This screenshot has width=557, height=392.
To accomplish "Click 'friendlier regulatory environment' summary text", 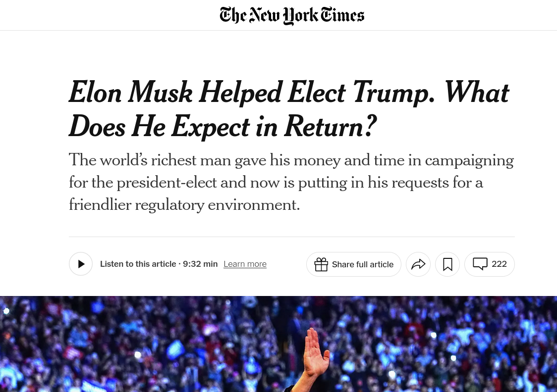I will click(184, 204).
